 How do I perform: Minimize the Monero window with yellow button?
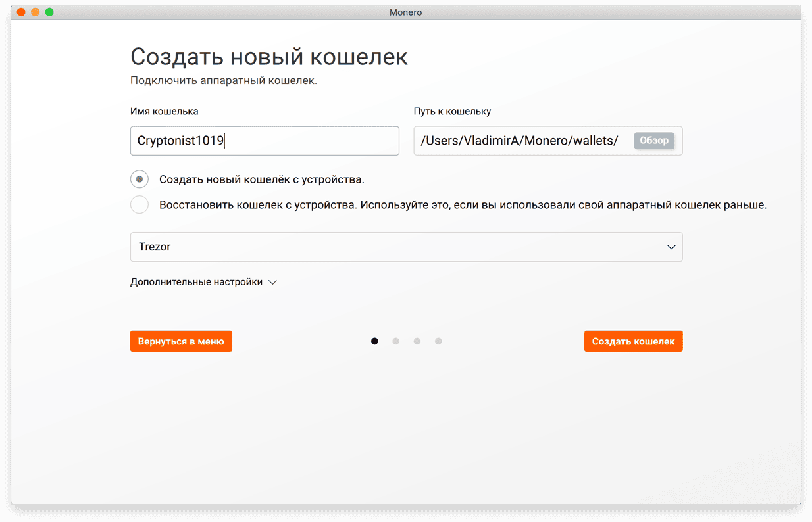point(35,12)
